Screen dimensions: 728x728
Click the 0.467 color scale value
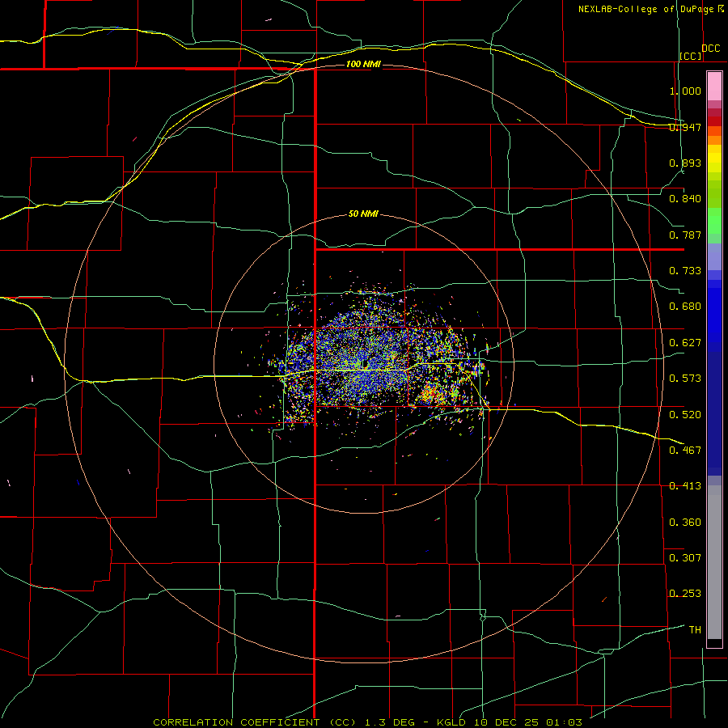(x=685, y=451)
